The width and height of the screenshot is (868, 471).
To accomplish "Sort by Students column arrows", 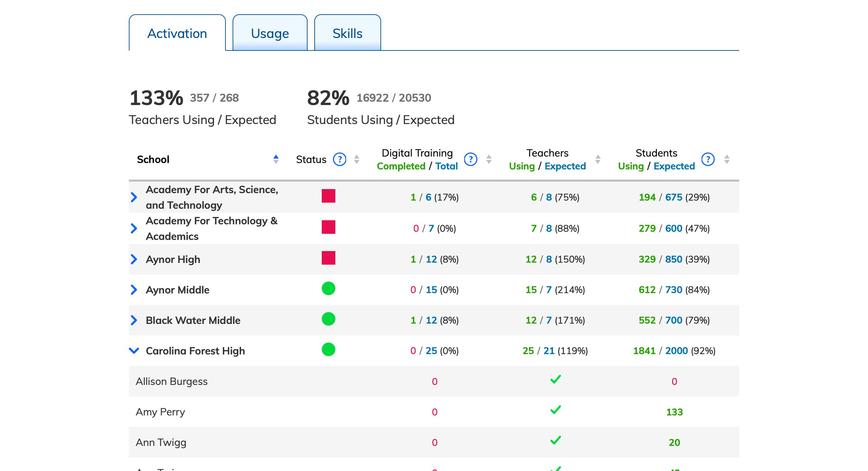I will pos(727,159).
